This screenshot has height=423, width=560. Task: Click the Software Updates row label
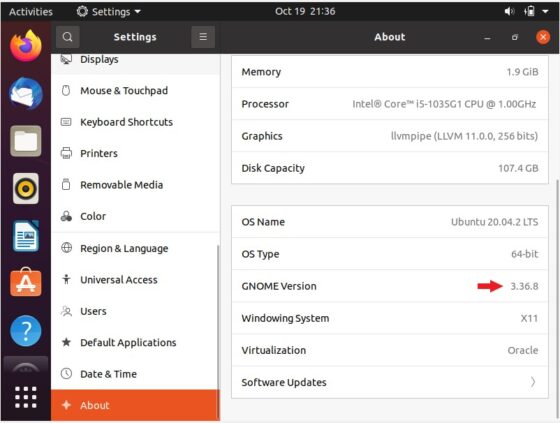point(284,382)
